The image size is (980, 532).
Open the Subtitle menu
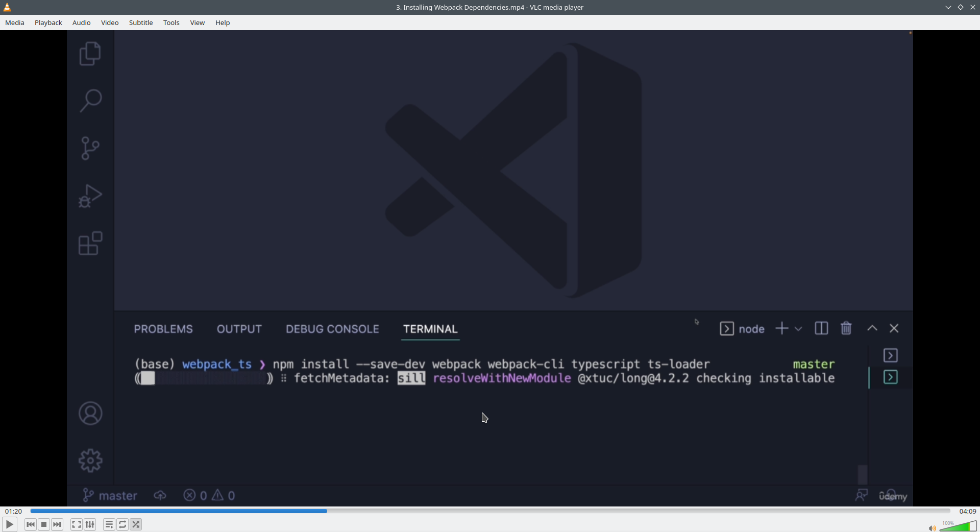point(141,22)
